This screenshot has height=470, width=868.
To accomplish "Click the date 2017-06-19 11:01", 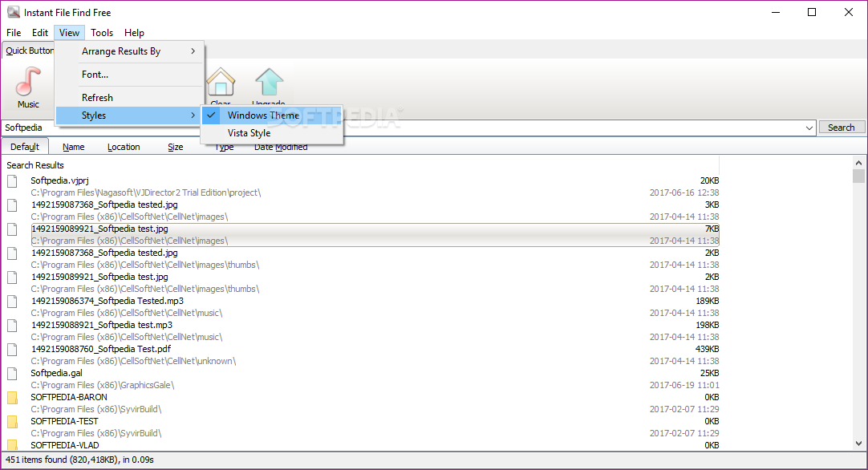I will point(685,385).
